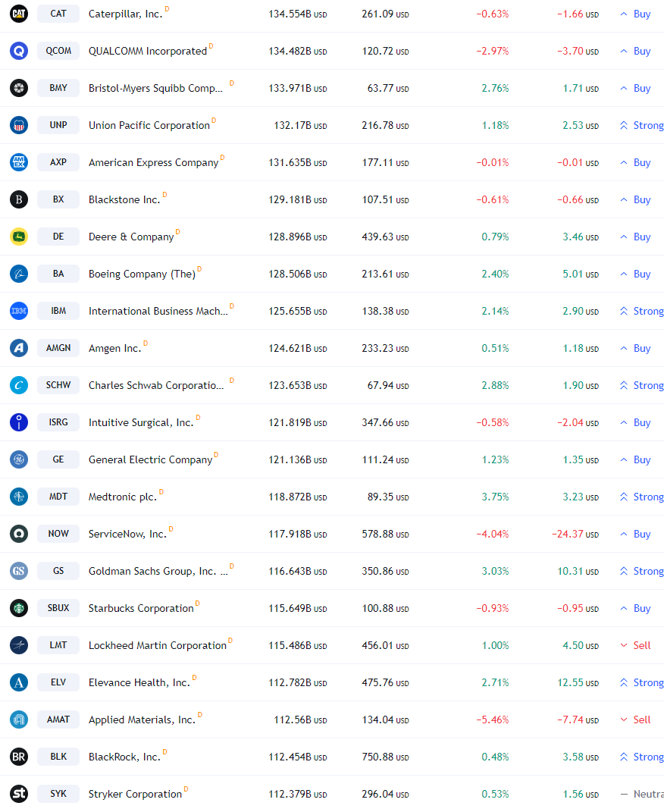Open the Lockheed Martin Corporation link
664x812 pixels.
pos(158,646)
